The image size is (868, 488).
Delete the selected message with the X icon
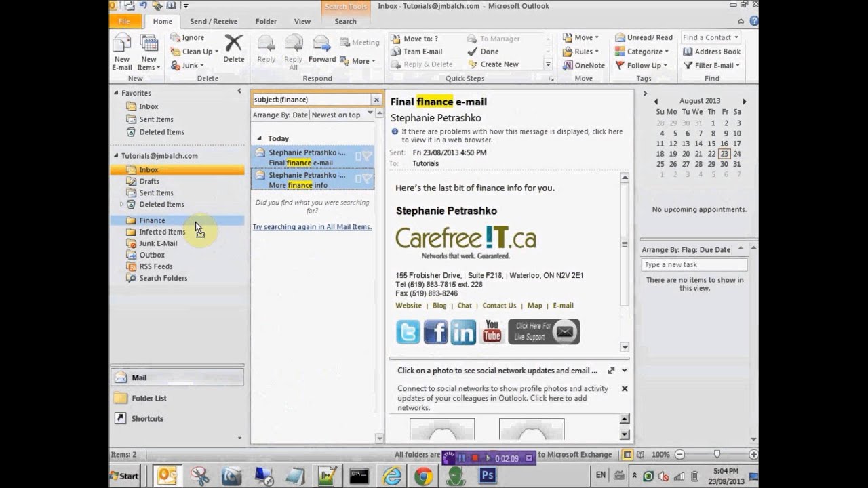click(233, 48)
